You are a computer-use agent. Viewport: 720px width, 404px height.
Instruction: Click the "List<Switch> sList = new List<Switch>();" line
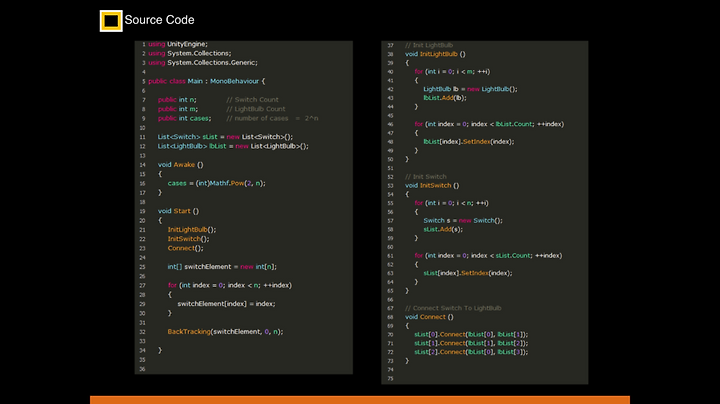click(225, 137)
